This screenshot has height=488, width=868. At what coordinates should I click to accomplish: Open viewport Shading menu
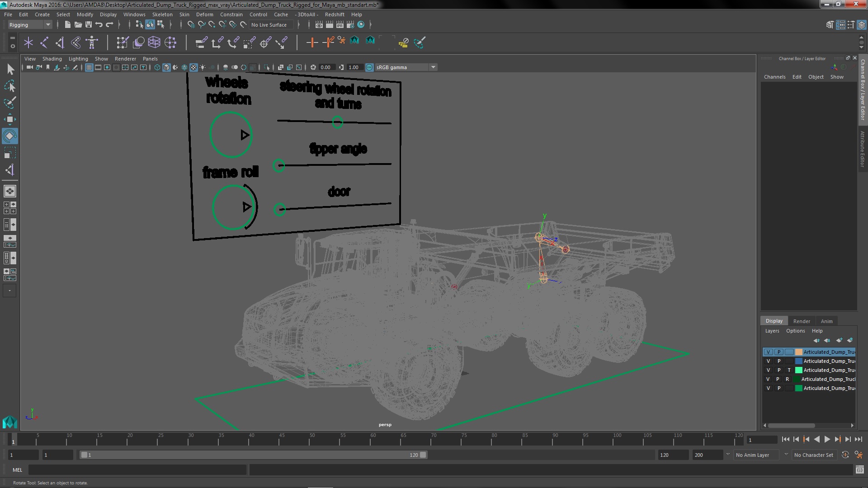[52, 59]
